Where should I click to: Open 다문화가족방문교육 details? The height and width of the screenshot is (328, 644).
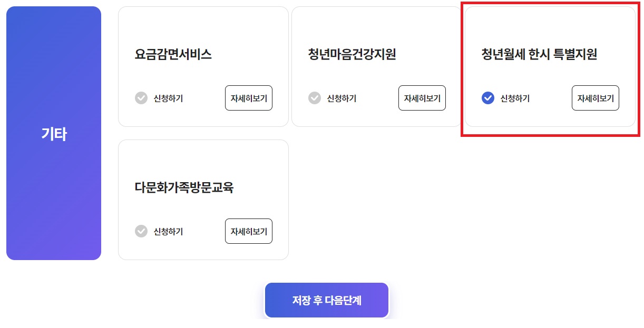coord(248,231)
